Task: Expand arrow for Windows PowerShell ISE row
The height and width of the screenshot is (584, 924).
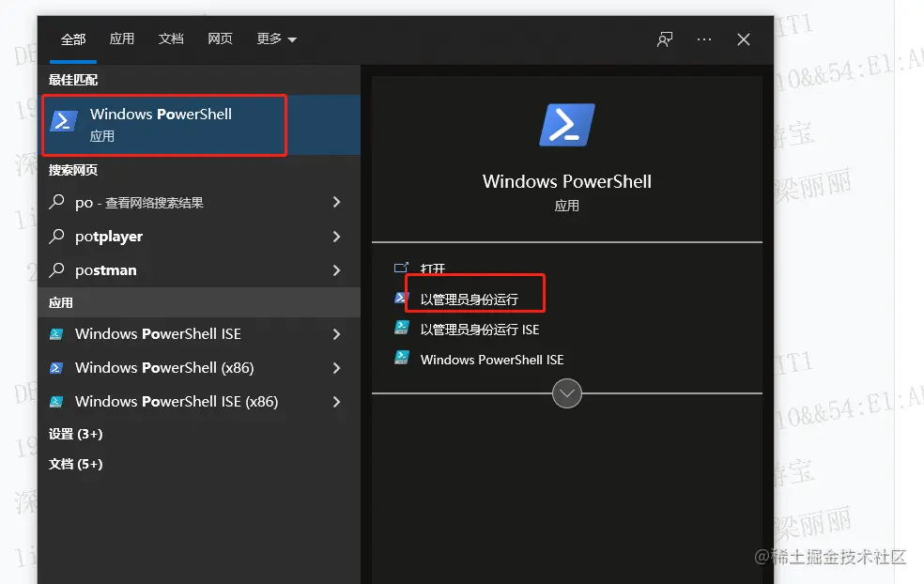Action: pos(336,334)
